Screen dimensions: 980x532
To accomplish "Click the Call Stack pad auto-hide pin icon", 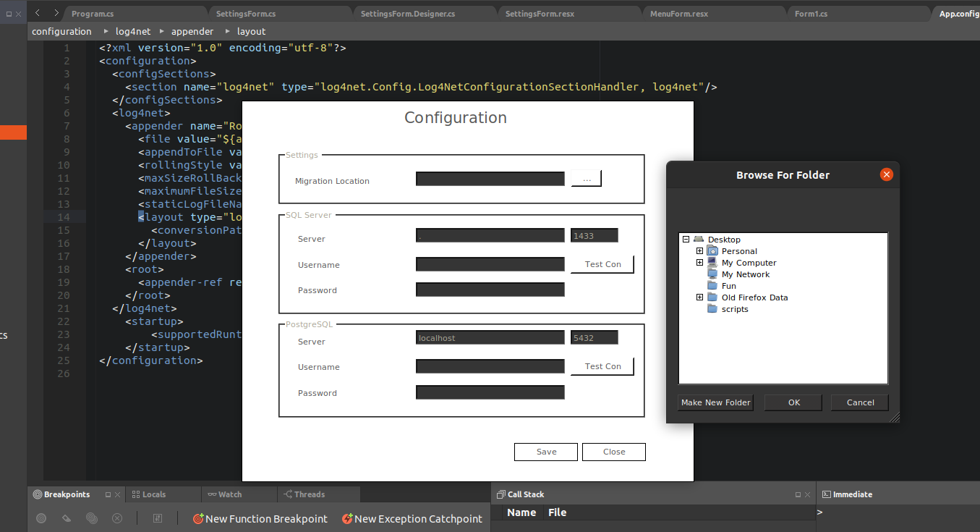I will pyautogui.click(x=798, y=494).
